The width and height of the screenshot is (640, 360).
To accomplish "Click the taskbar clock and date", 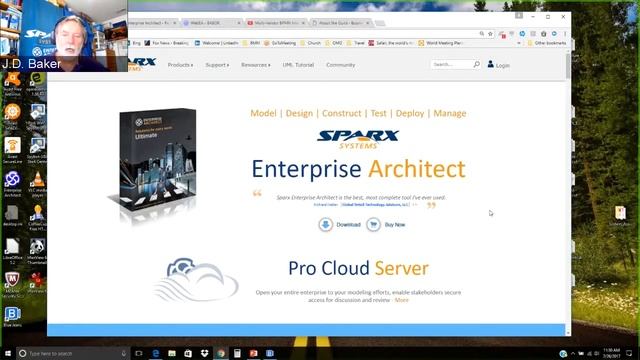I will point(611,353).
